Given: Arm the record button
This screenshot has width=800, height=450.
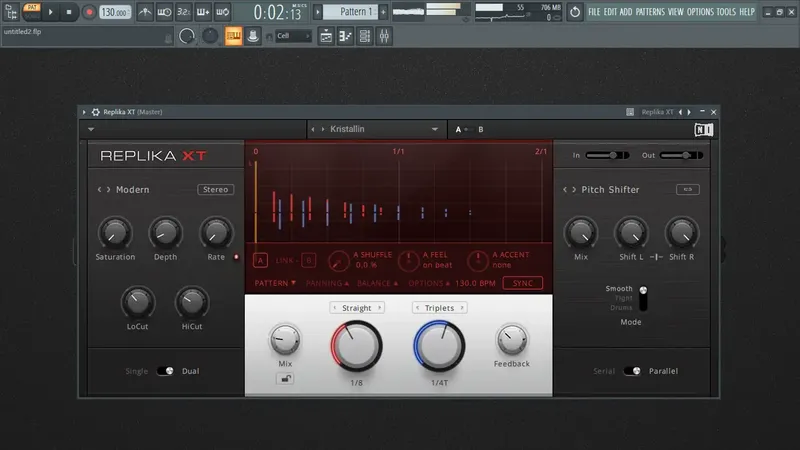Looking at the screenshot, I should (x=89, y=12).
